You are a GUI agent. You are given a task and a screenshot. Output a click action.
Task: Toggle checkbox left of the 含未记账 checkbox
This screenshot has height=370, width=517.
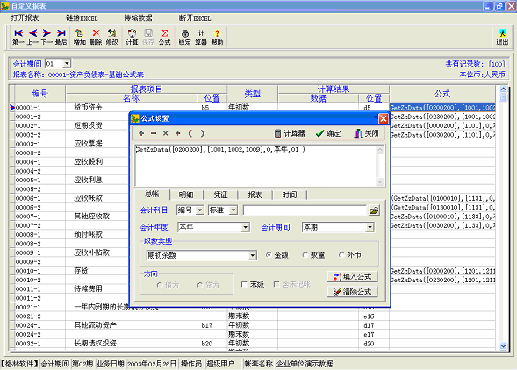pos(244,284)
